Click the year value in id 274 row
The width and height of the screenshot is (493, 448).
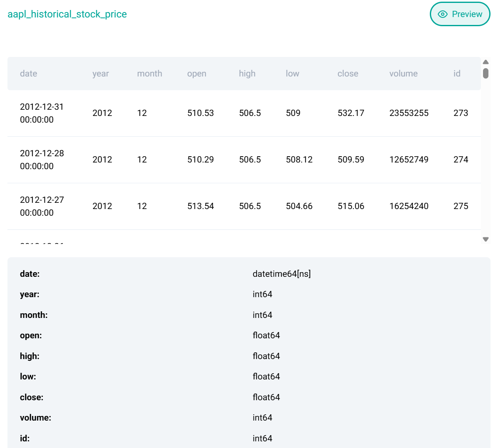(102, 160)
